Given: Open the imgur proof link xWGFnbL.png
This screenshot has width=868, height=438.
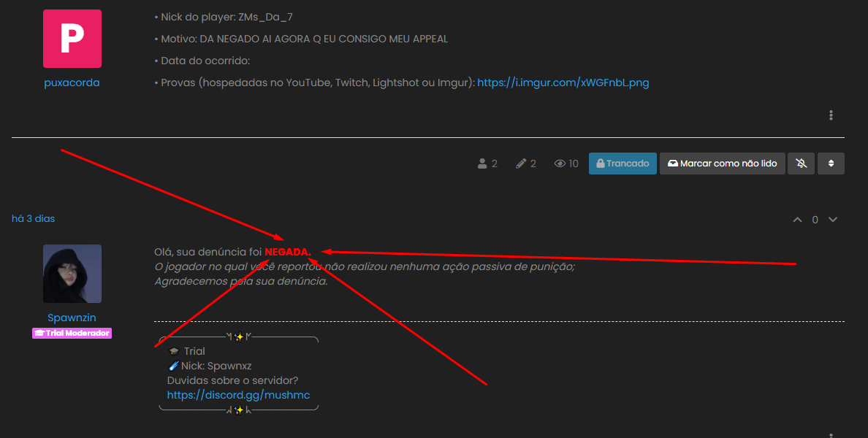Looking at the screenshot, I should [x=563, y=82].
